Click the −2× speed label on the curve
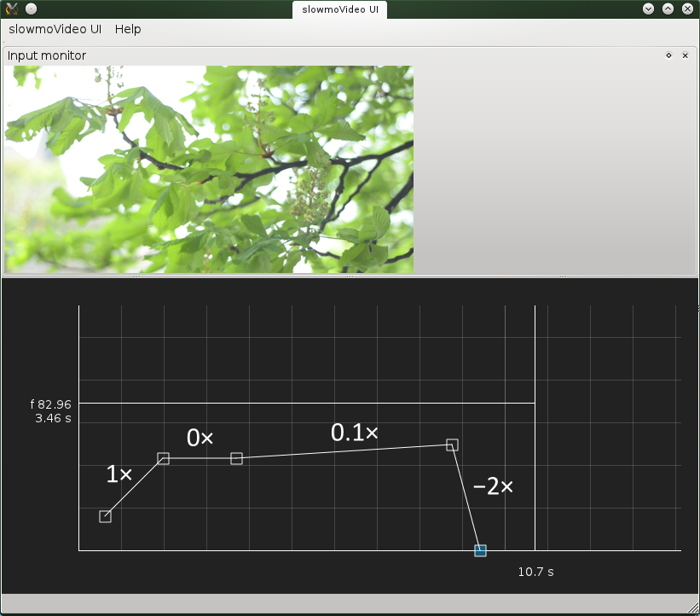Image resolution: width=700 pixels, height=616 pixels. (493, 486)
